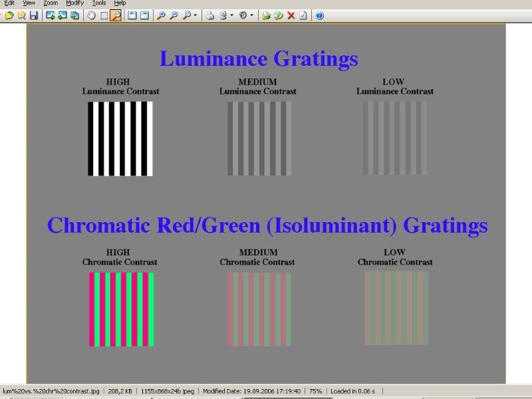Go to the previous image
This screenshot has height=399, width=532.
click(51, 15)
